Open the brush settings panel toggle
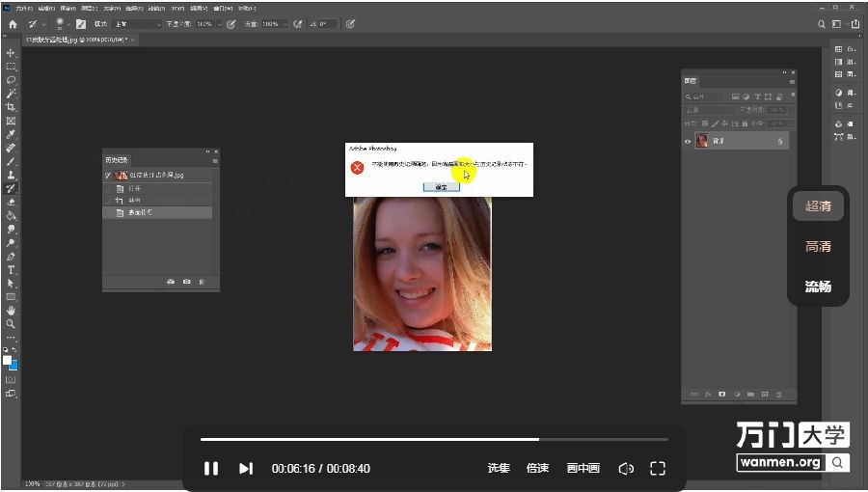 tap(81, 24)
